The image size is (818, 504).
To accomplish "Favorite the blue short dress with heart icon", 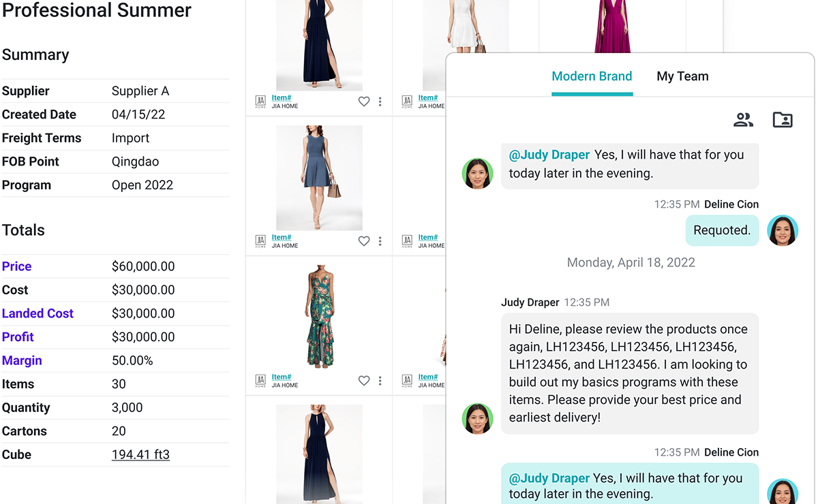I will (364, 241).
